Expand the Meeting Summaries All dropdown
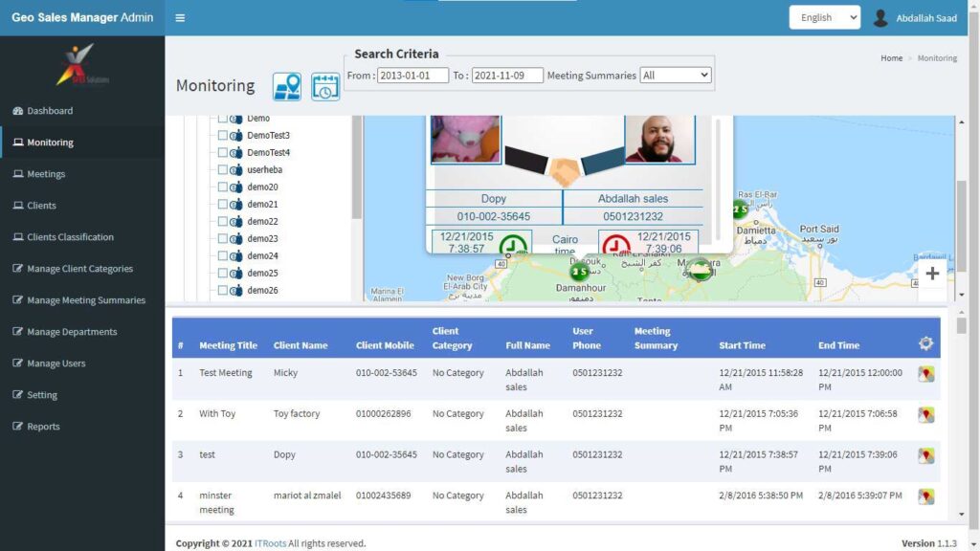 click(x=676, y=76)
